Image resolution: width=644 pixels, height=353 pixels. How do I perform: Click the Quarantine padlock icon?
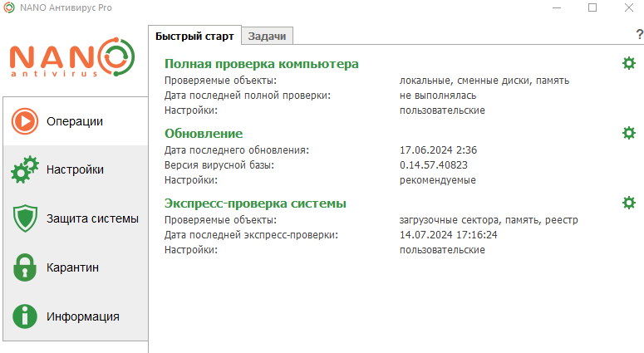(x=25, y=267)
